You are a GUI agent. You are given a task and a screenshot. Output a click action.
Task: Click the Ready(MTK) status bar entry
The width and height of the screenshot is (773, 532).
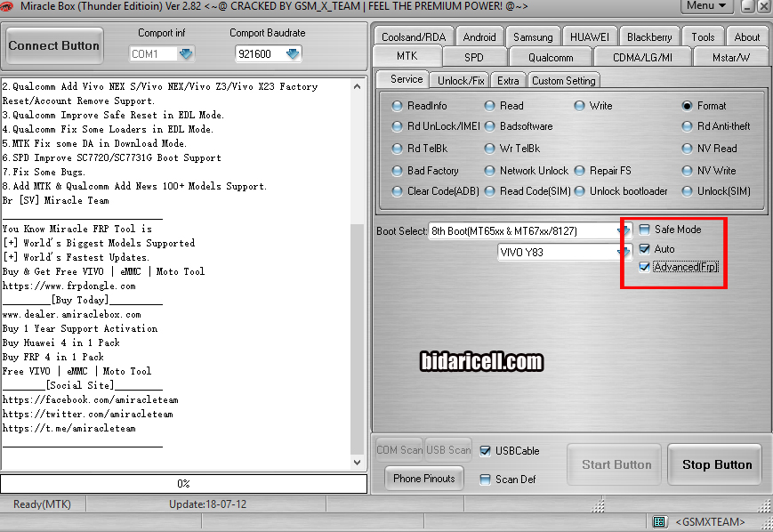click(x=42, y=504)
